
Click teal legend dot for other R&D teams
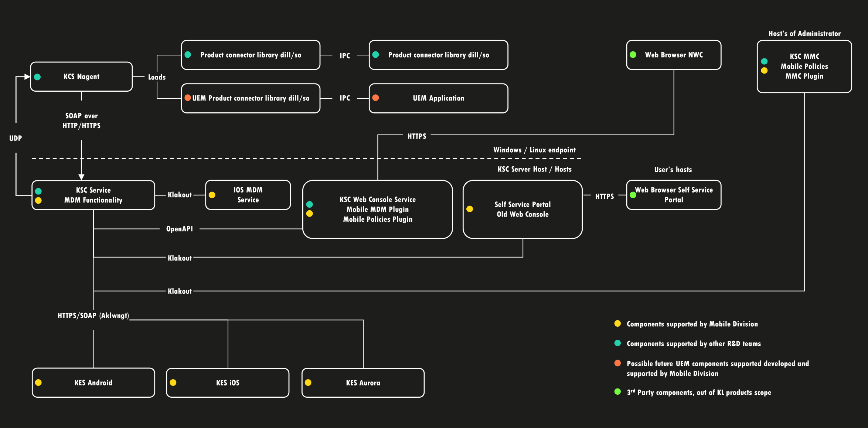(x=617, y=343)
